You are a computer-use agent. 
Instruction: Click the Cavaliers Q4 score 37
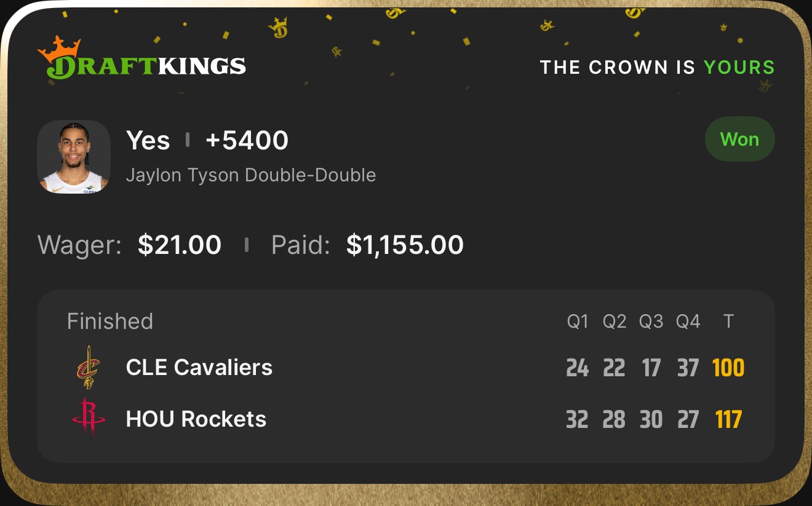click(x=688, y=368)
